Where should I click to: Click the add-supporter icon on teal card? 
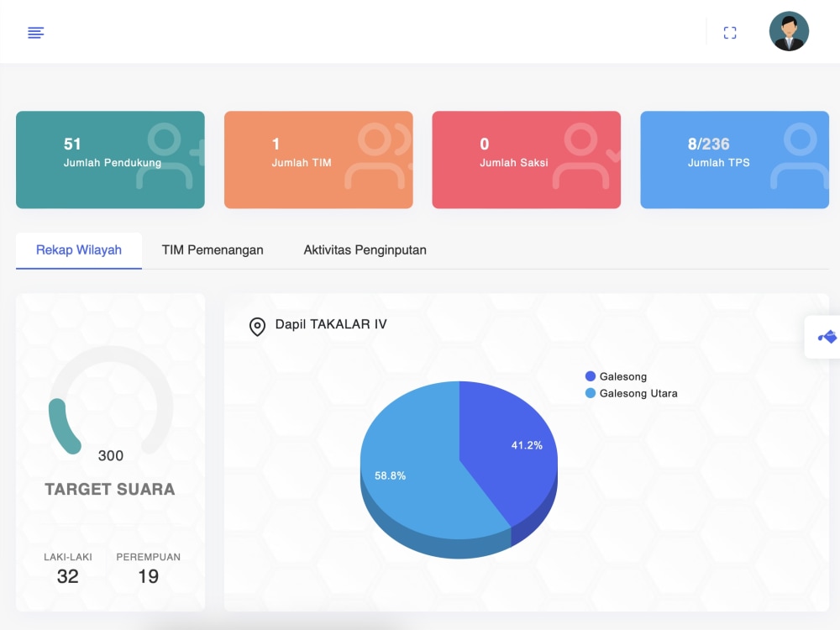pyautogui.click(x=169, y=156)
